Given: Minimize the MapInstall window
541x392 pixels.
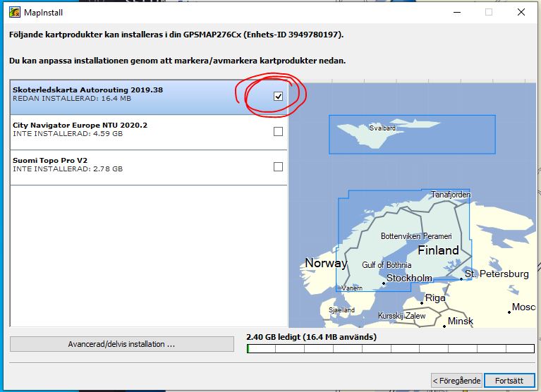Looking at the screenshot, I should click(x=456, y=11).
